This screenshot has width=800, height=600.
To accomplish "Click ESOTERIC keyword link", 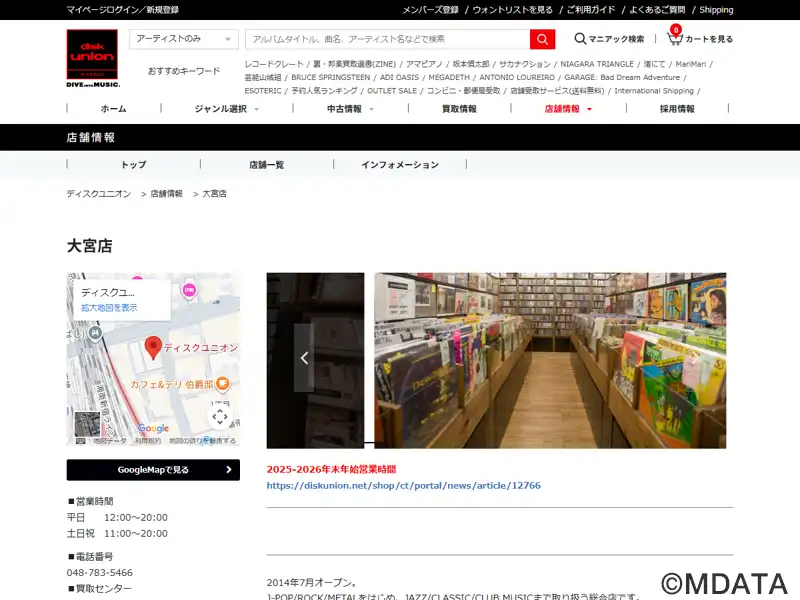I will [x=263, y=90].
